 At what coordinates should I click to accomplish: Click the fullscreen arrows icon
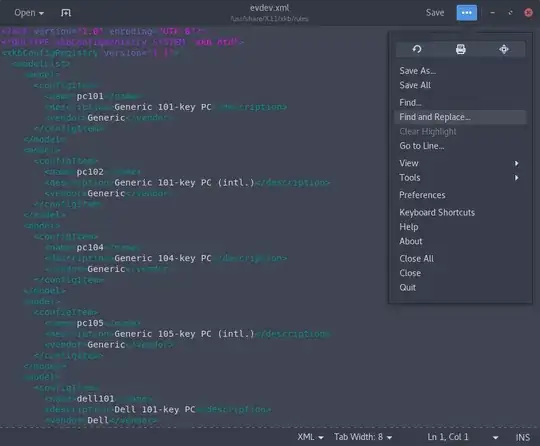[x=503, y=49]
